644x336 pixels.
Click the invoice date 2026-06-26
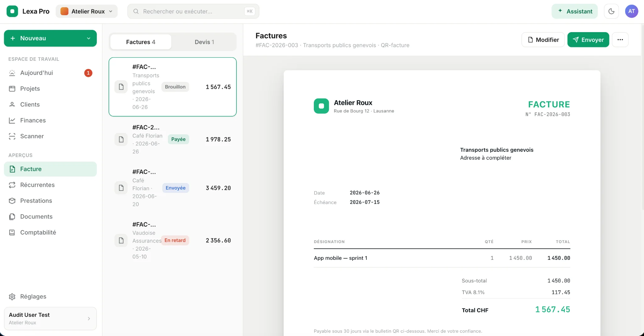pos(364,193)
